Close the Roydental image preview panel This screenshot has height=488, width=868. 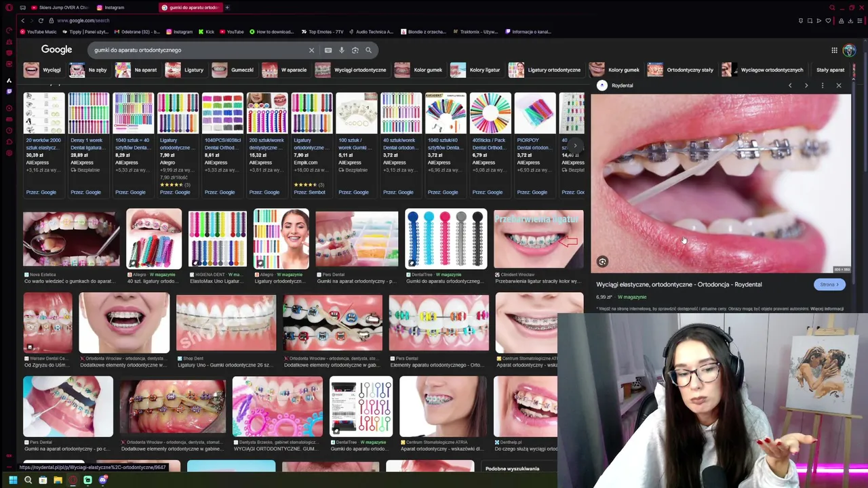[x=839, y=85]
